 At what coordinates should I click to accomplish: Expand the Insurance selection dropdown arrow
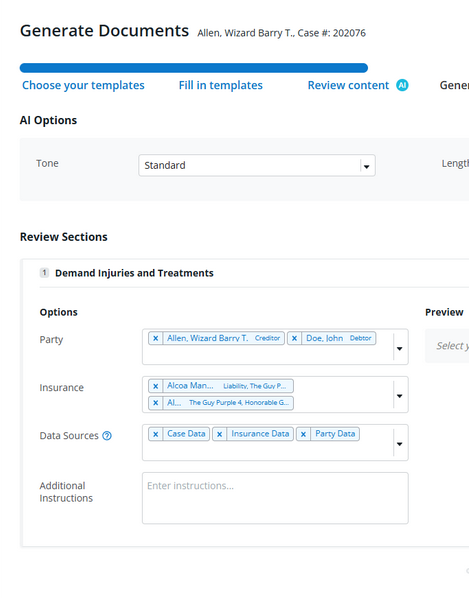coord(400,396)
